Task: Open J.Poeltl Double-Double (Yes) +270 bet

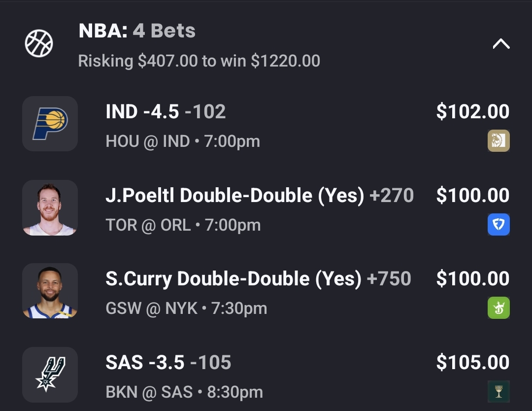Action: tap(260, 196)
